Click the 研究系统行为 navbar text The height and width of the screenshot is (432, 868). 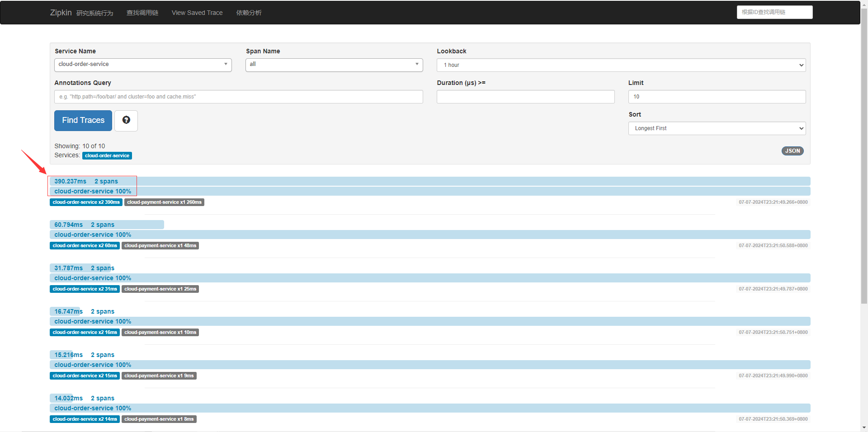tap(95, 13)
